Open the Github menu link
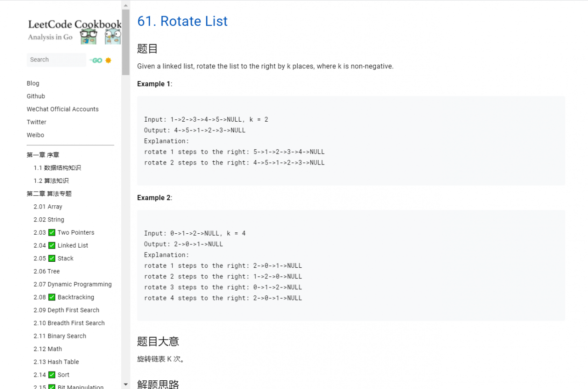Screen dimensions: 588x389 (x=36, y=96)
